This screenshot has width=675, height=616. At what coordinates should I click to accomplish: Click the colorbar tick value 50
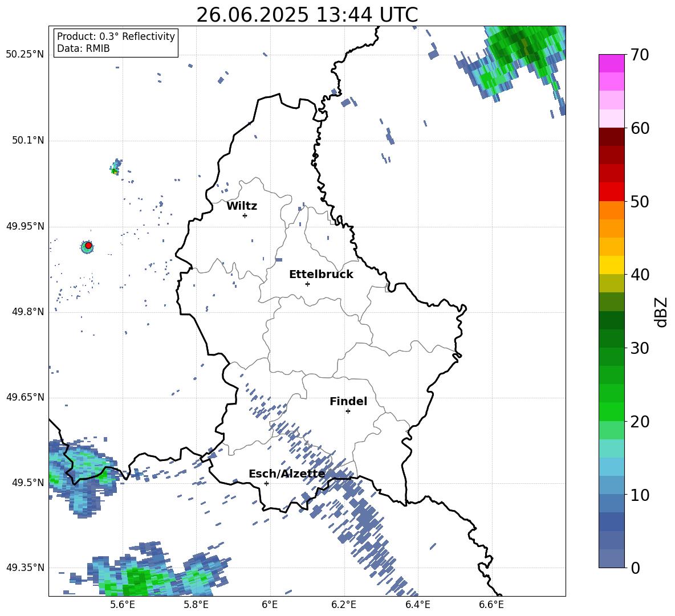640,201
